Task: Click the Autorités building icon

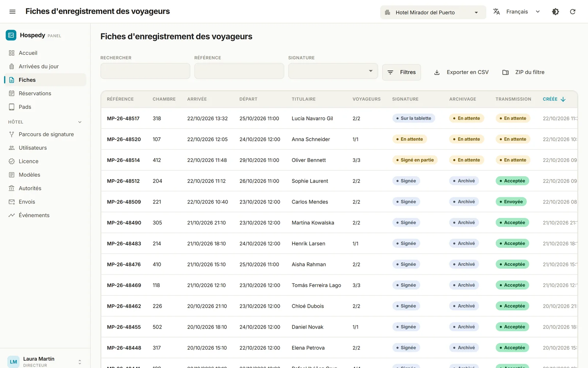Action: [12, 188]
